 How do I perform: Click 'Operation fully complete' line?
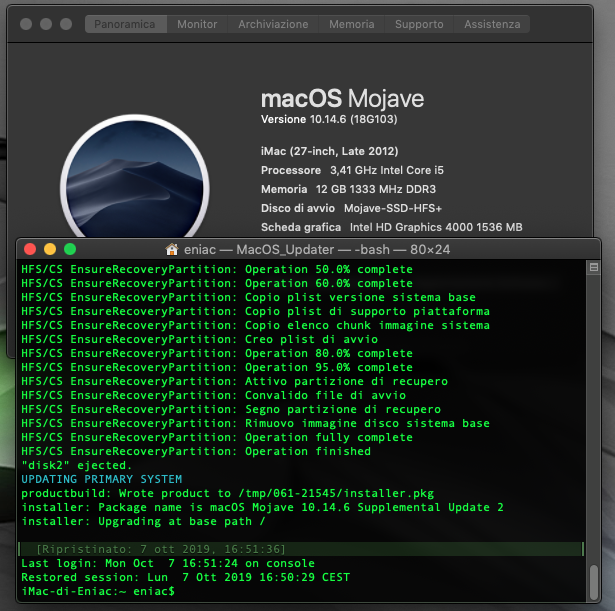click(217, 437)
